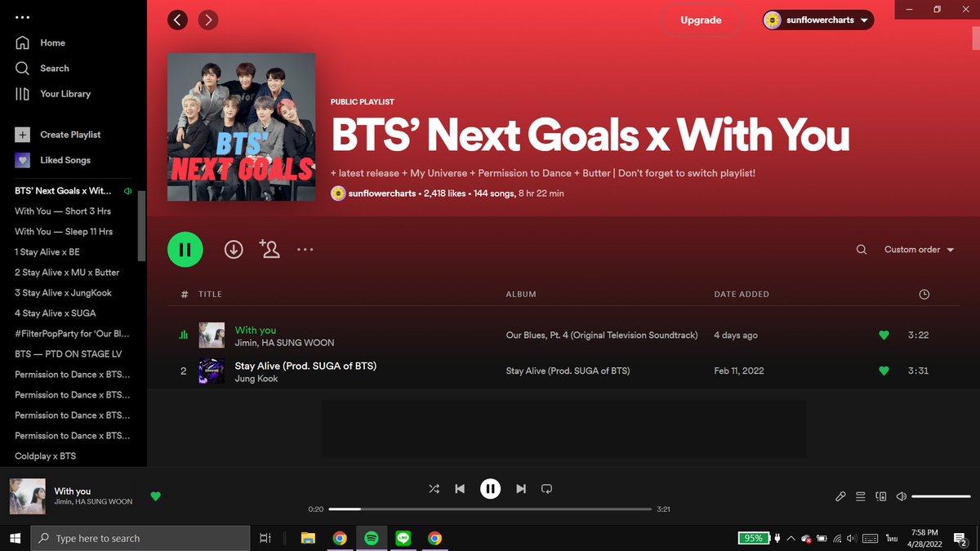Open the 3 Stay Alive x JungKook playlist

pos(64,292)
